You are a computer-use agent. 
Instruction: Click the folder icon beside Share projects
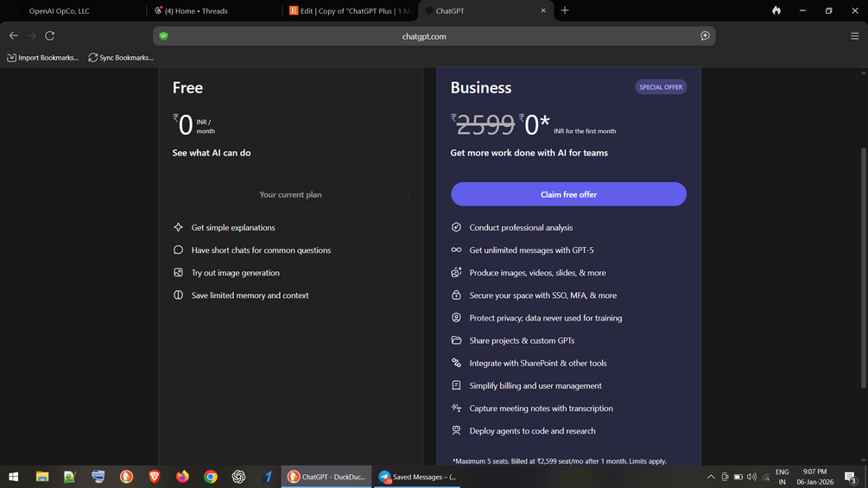(x=456, y=340)
